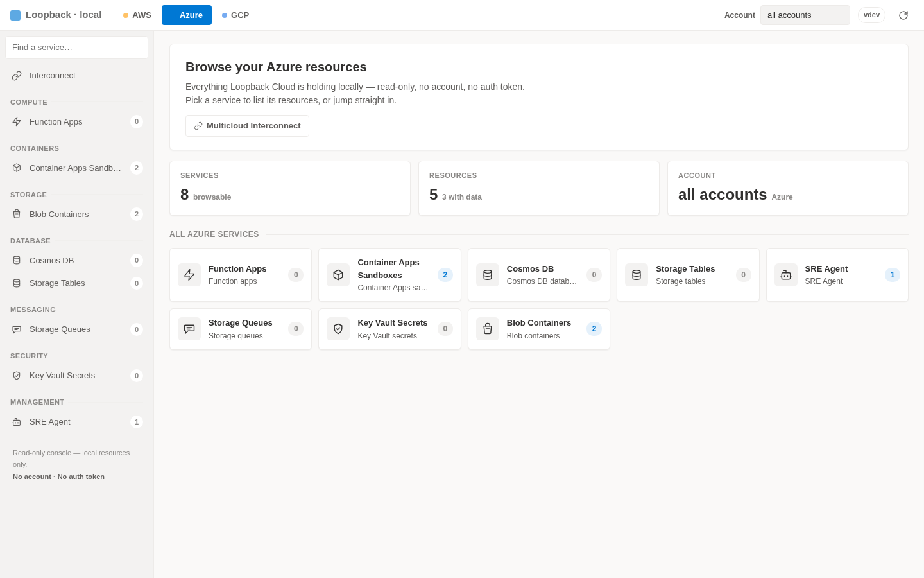Click the SERVICES 8 browsable stat card
Image resolution: width=924 pixels, height=578 pixels.
click(290, 188)
